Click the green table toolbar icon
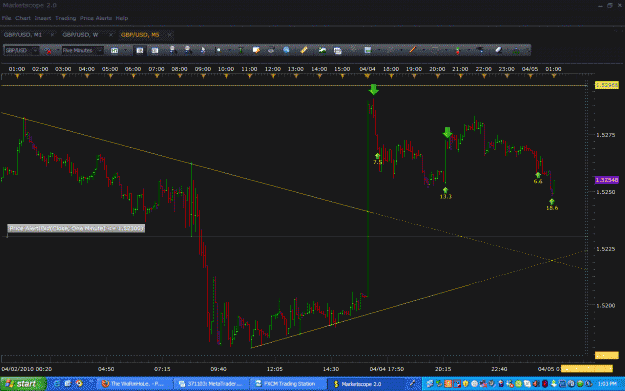 pyautogui.click(x=368, y=50)
